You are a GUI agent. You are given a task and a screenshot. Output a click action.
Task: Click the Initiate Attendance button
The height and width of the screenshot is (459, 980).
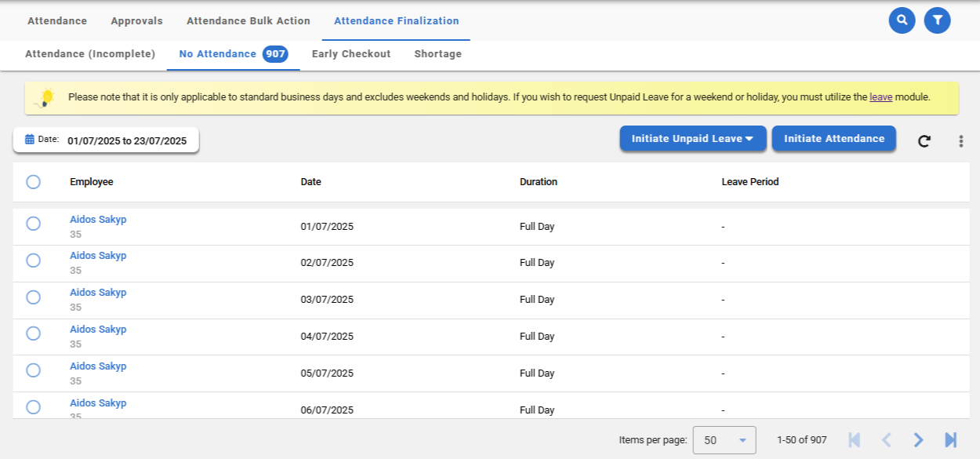pyautogui.click(x=833, y=139)
